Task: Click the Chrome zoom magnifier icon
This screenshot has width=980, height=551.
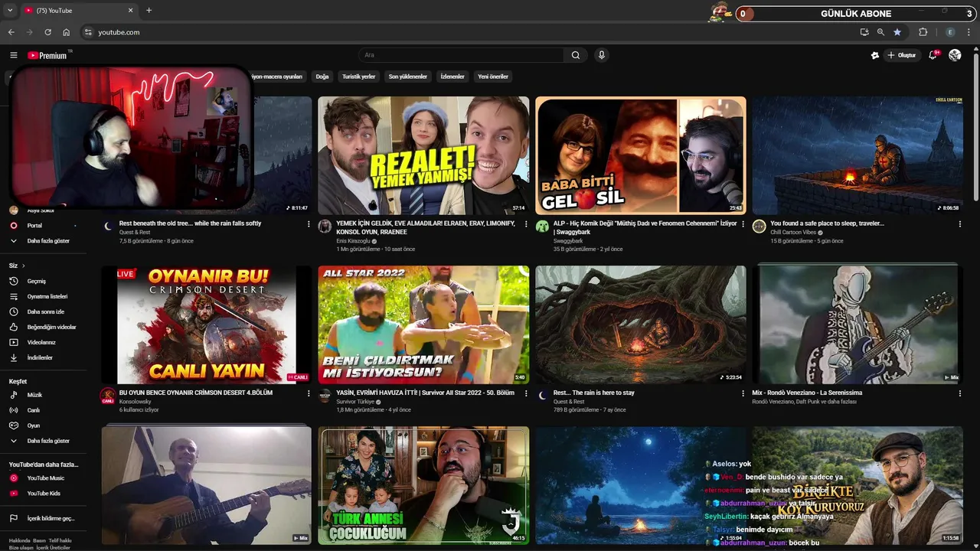Action: 880,32
